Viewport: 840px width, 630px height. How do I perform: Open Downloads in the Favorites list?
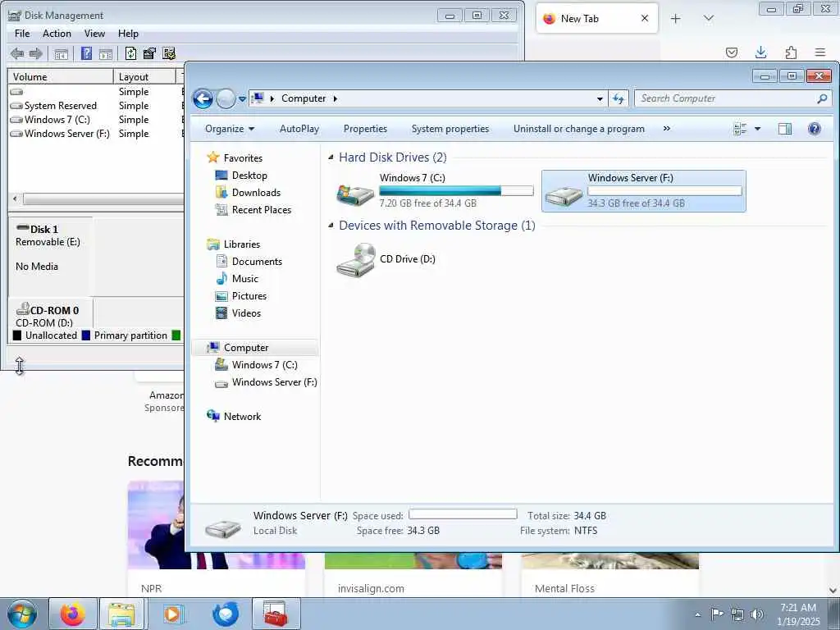[x=256, y=192]
